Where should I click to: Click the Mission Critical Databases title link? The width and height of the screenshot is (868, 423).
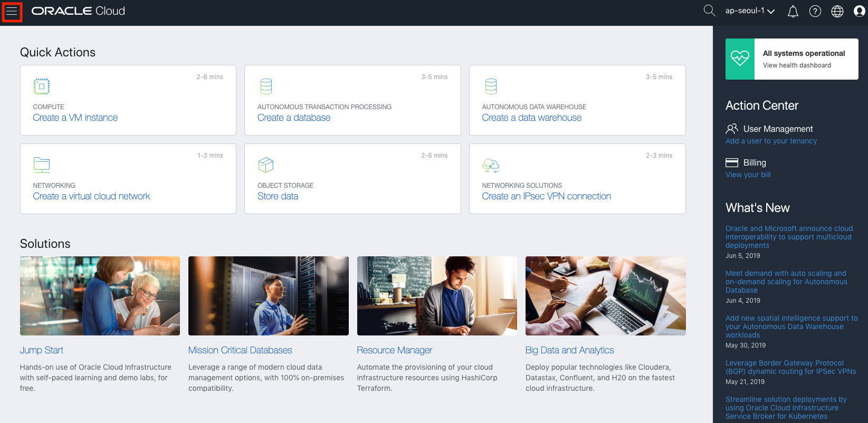click(x=240, y=350)
